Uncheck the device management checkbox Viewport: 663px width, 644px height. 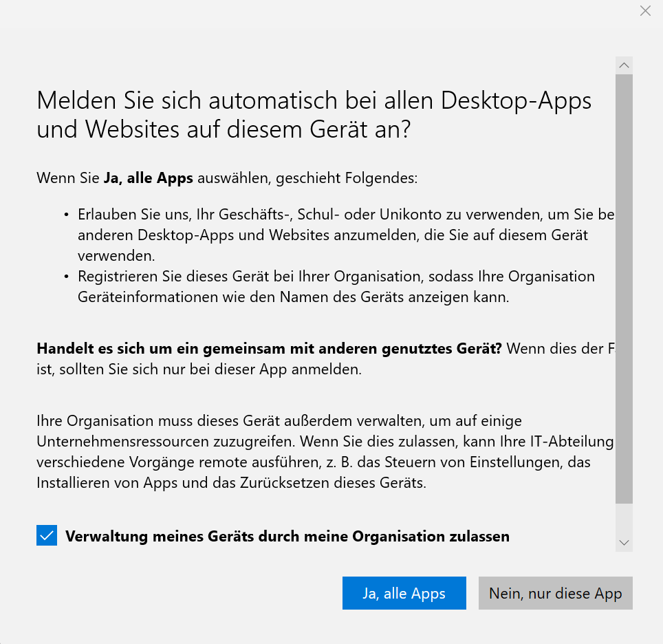pos(47,536)
